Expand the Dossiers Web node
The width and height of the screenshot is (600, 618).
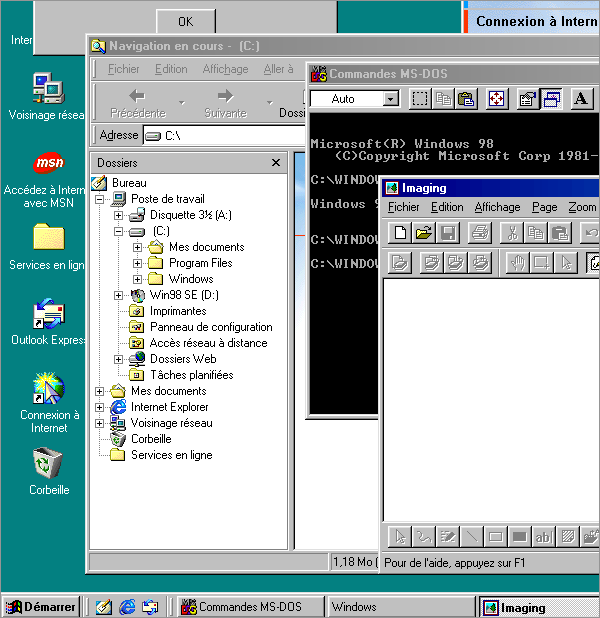coord(118,359)
